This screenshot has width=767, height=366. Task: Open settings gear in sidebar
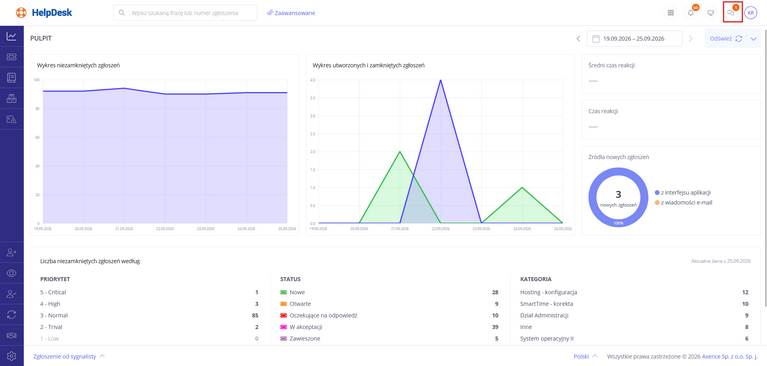[11, 356]
